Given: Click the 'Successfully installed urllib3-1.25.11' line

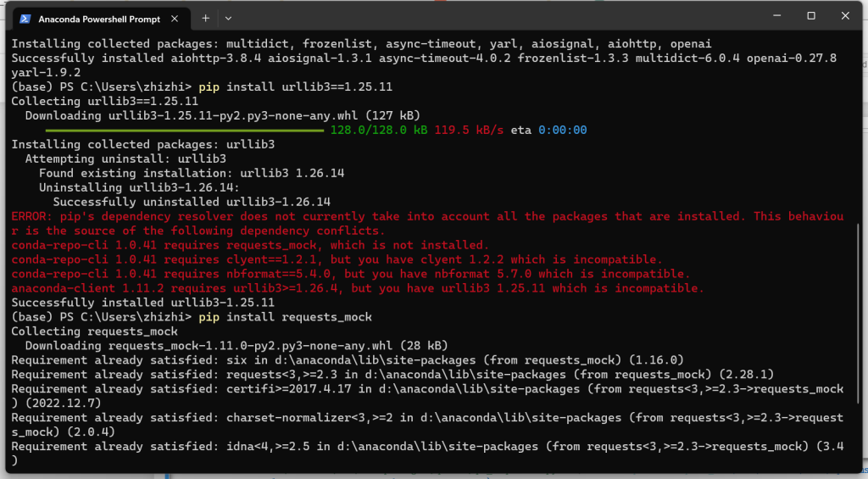Looking at the screenshot, I should [x=142, y=303].
